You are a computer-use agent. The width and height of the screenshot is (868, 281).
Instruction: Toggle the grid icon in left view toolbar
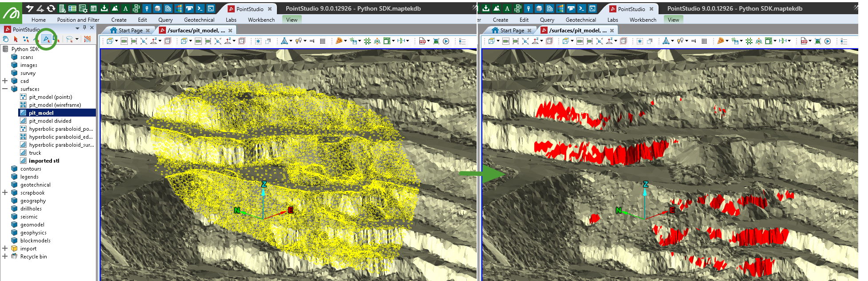[323, 41]
